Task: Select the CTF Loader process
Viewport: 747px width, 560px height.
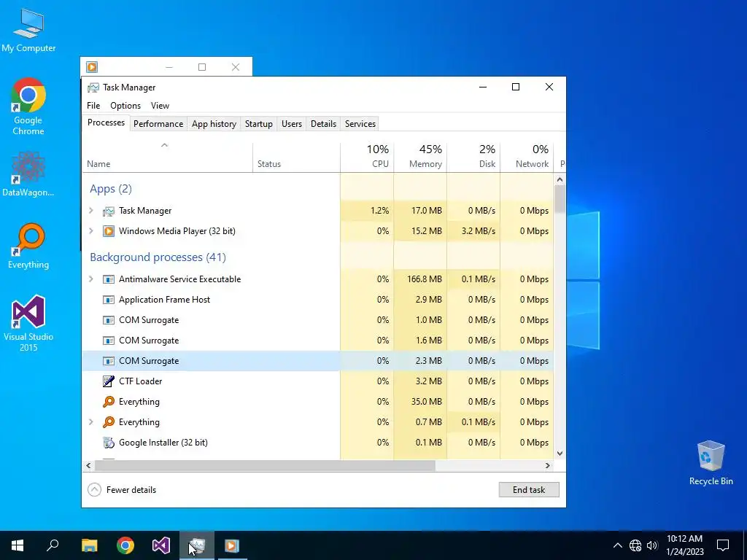Action: 318,381
